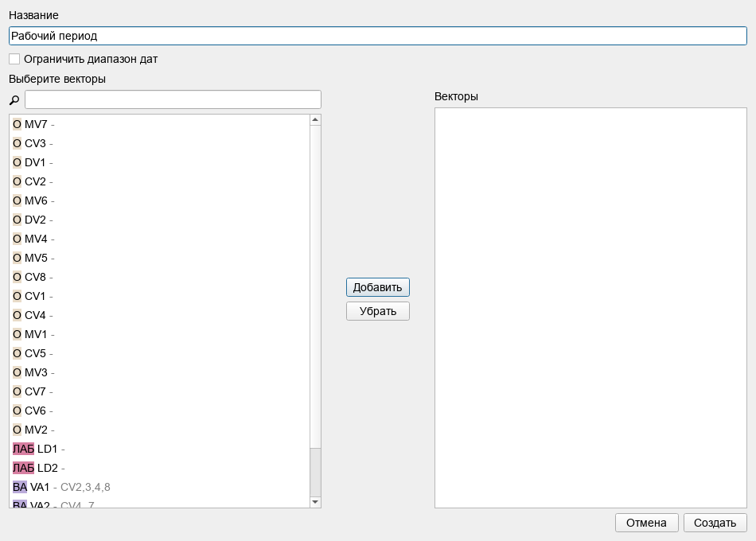The width and height of the screenshot is (756, 541).
Task: Select the ЛАБ LD1 vector row
Action: [x=160, y=449]
